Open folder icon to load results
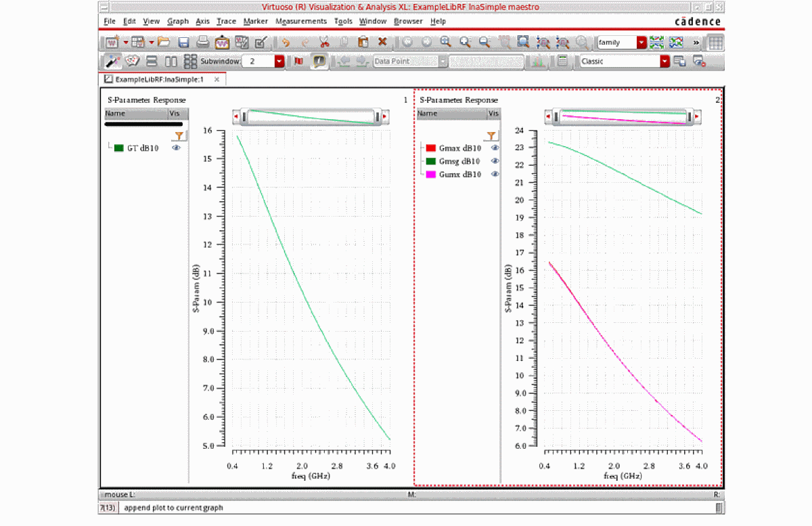The image size is (812, 526). [164, 42]
